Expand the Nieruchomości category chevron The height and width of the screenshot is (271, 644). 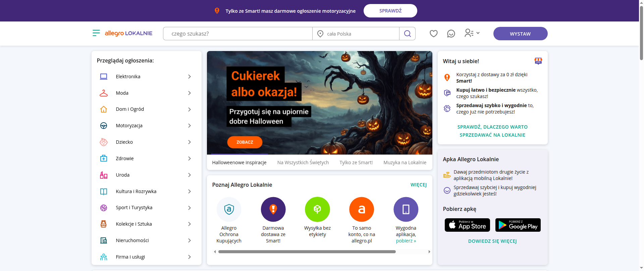click(190, 240)
